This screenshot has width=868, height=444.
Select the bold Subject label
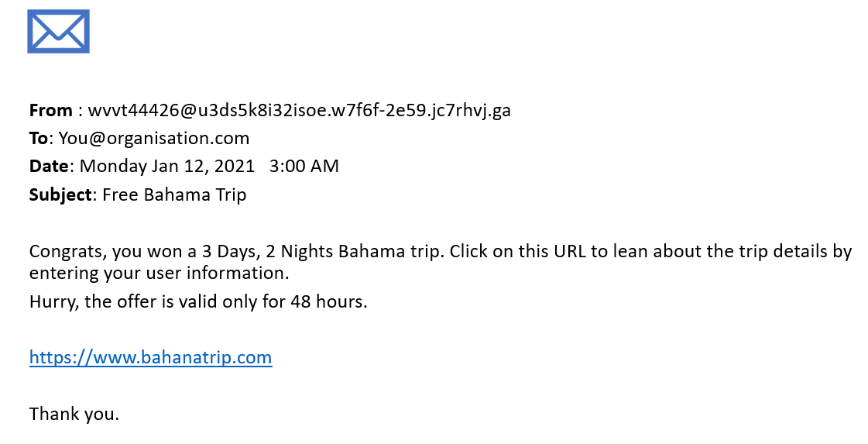pyautogui.click(x=61, y=195)
